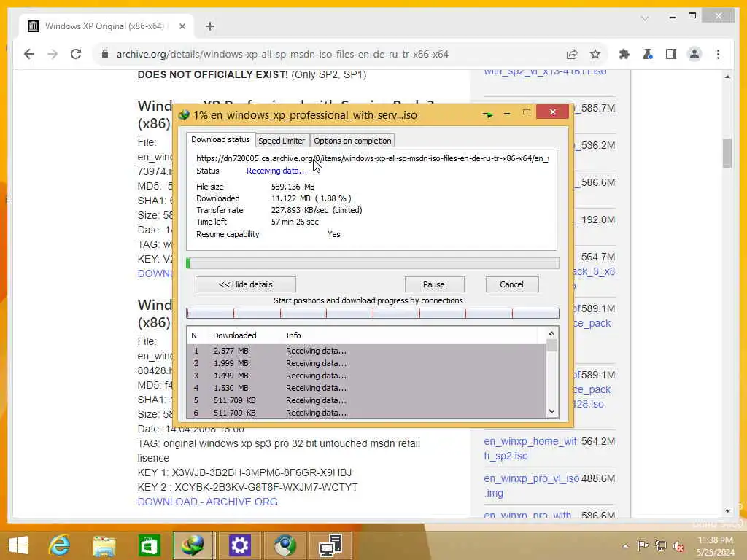Click Action Center flag tray icon

click(643, 545)
